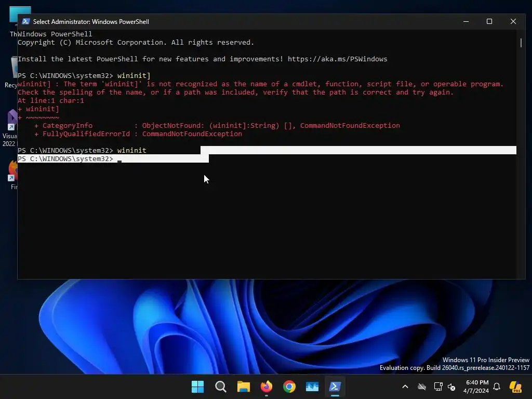Click the 'Select Administrator: Windows PowerShell' title
The image size is (532, 399).
tap(91, 22)
